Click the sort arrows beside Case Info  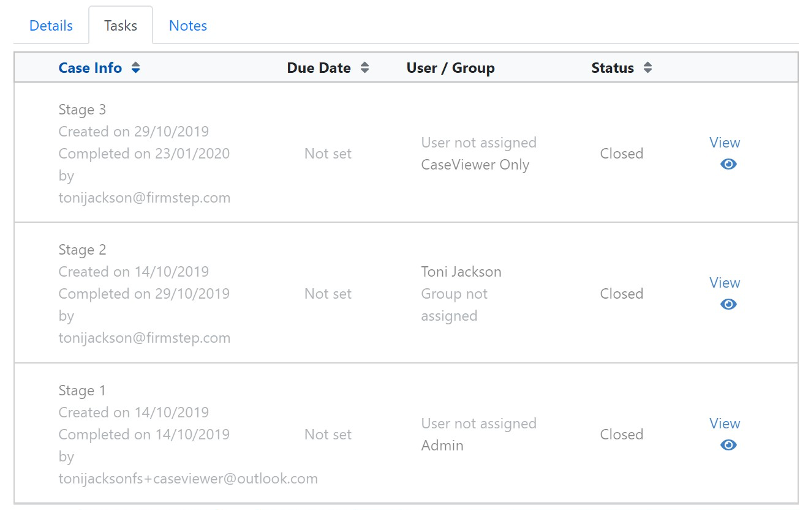(136, 68)
